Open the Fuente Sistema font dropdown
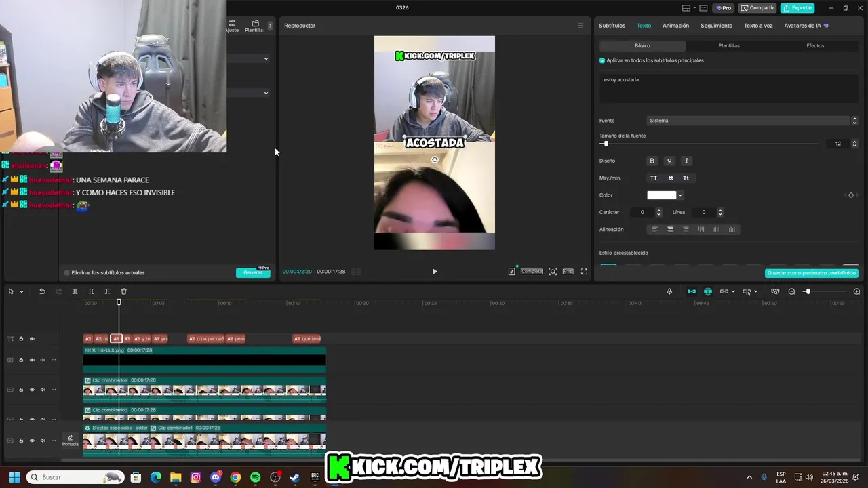Screen dimensions: 868x488 click(x=752, y=121)
